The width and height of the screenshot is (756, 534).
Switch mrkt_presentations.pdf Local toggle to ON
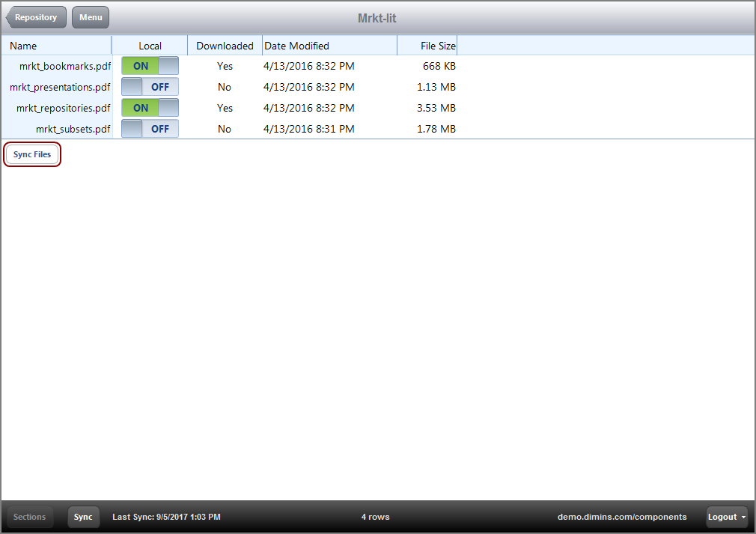pyautogui.click(x=150, y=87)
